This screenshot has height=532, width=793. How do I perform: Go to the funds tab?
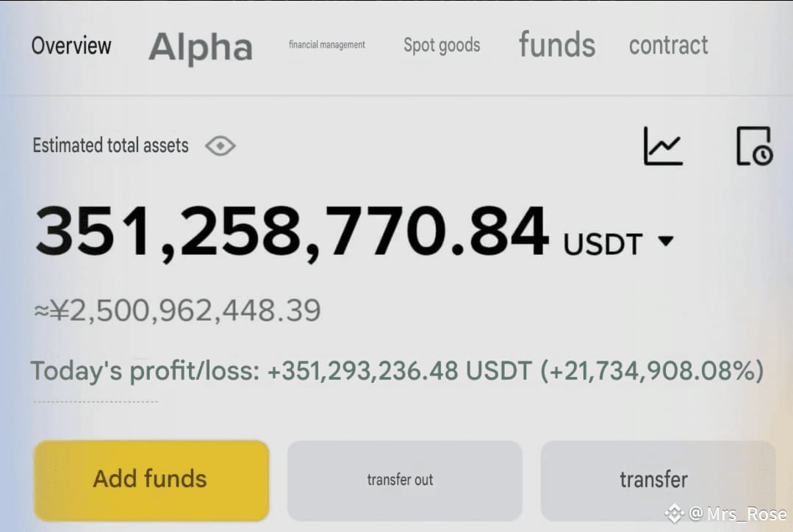click(x=557, y=45)
